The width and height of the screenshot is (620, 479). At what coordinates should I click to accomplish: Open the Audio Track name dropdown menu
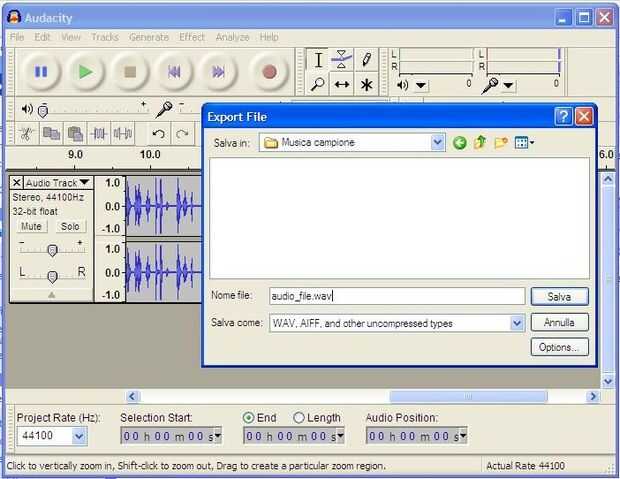click(57, 183)
